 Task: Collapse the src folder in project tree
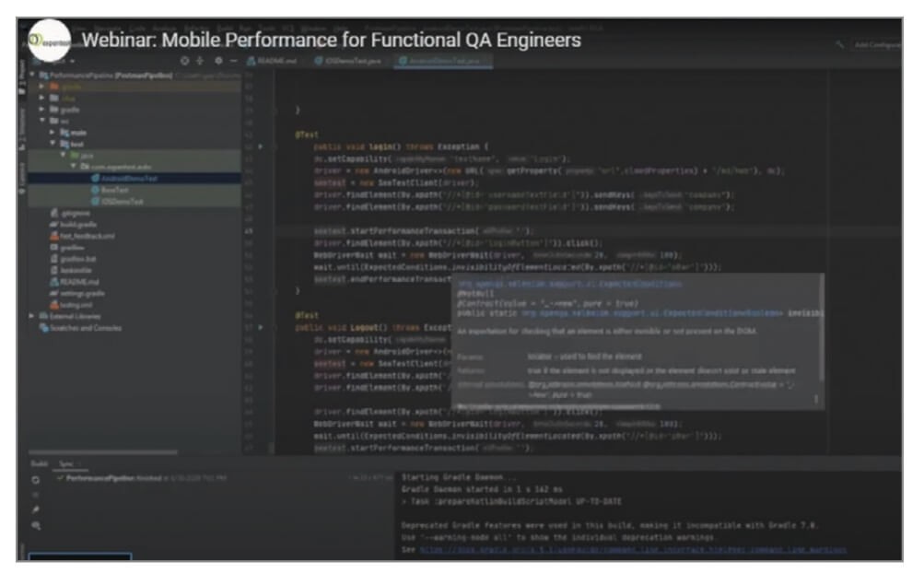pyautogui.click(x=41, y=120)
